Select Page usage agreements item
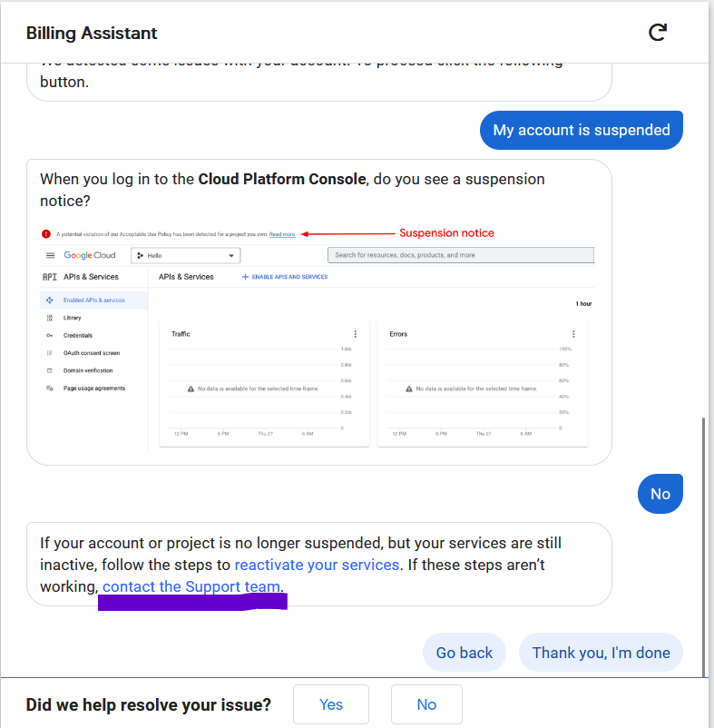Viewport: 714px width, 728px height. pyautogui.click(x=93, y=389)
